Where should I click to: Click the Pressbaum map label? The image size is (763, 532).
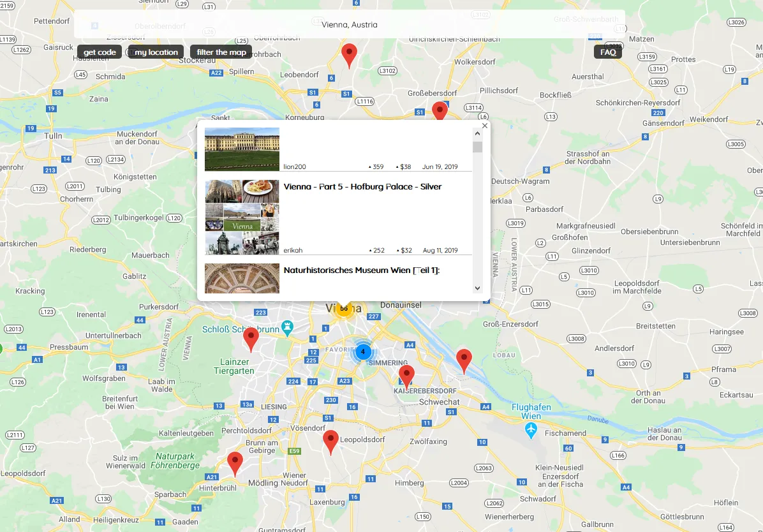pos(69,347)
